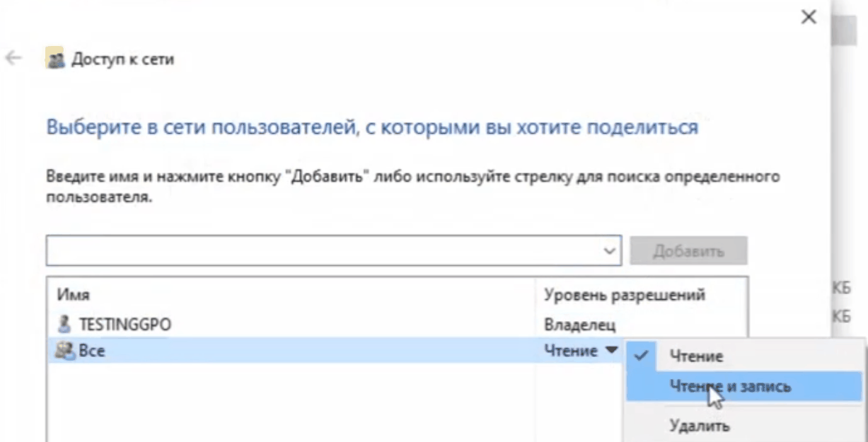The image size is (868, 442).
Task: Click the back arrow in the wizard header
Action: click(x=13, y=59)
